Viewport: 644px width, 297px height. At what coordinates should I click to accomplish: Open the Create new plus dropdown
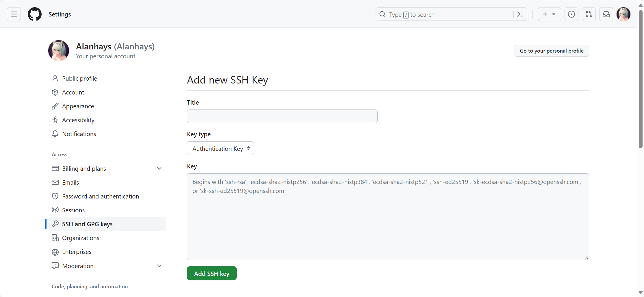[549, 14]
